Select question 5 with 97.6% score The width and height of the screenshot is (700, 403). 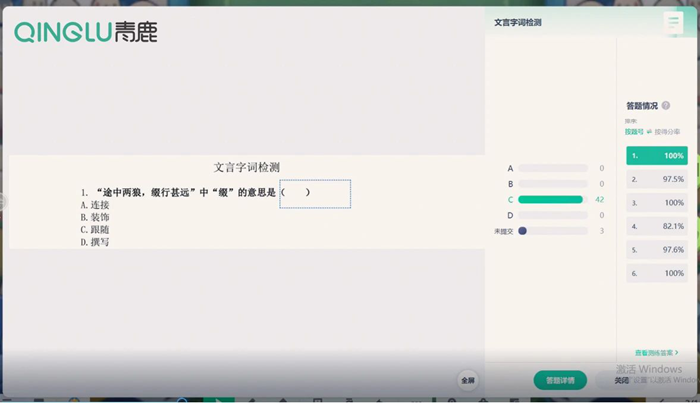[656, 250]
